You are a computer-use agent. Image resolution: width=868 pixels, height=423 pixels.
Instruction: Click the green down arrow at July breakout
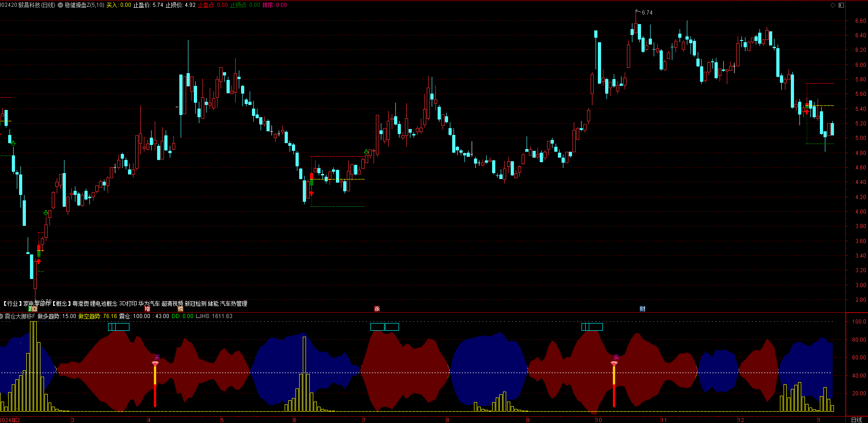coord(367,152)
